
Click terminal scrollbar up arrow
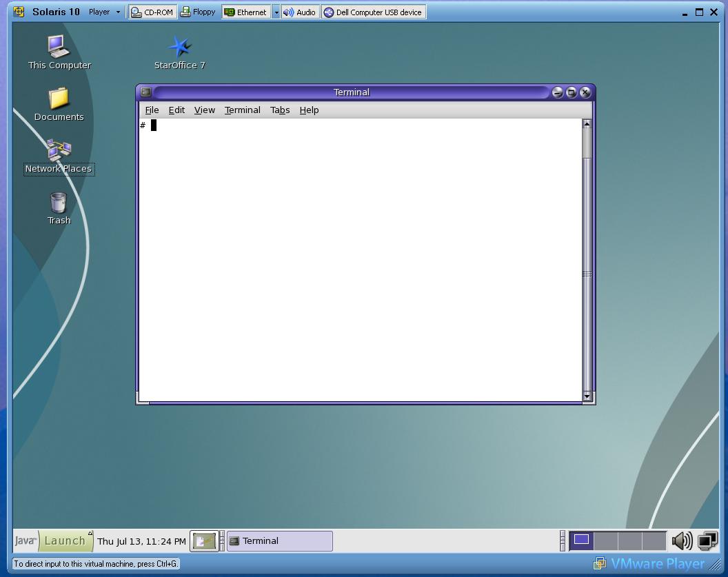[587, 124]
